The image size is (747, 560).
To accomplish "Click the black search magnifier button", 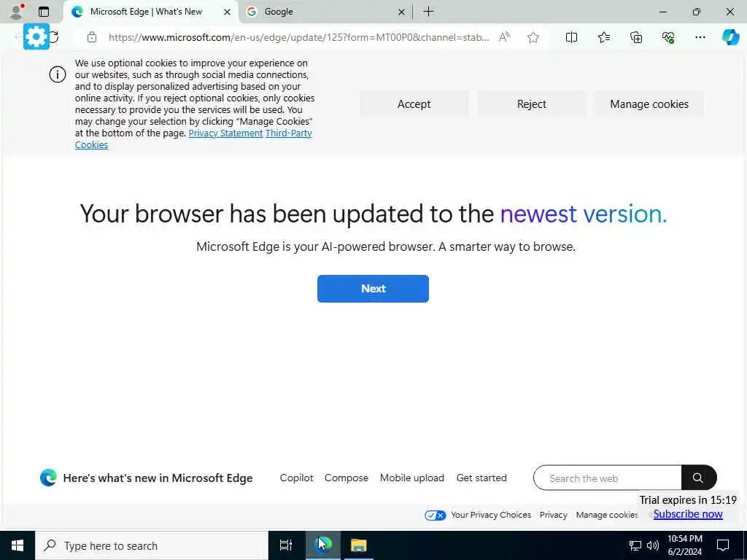I will point(698,478).
